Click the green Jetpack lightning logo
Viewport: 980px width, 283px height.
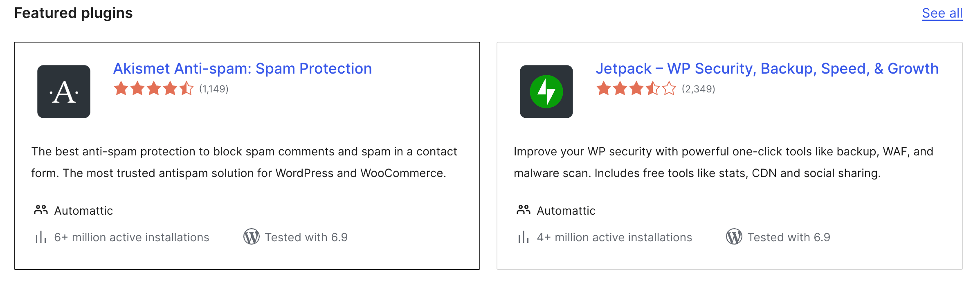pyautogui.click(x=546, y=92)
